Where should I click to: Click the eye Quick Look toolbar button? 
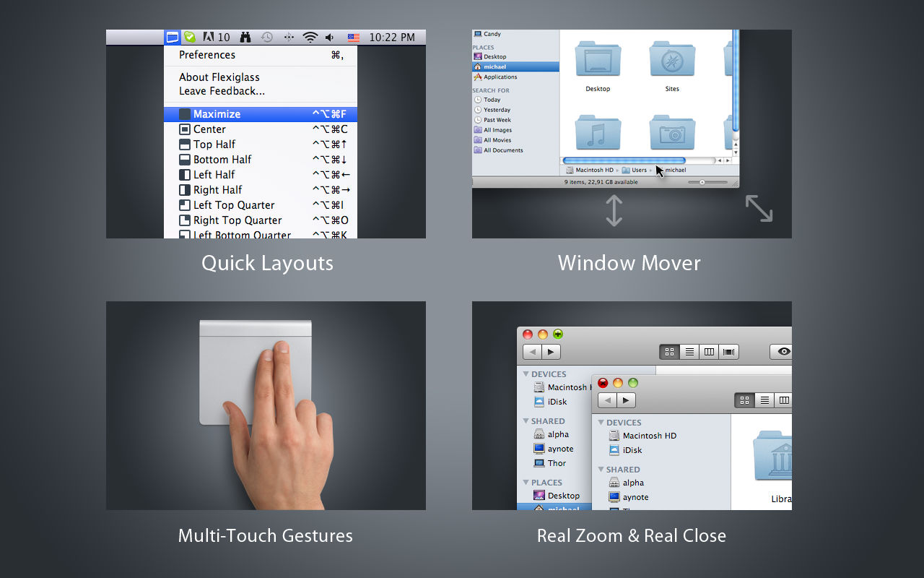(784, 352)
